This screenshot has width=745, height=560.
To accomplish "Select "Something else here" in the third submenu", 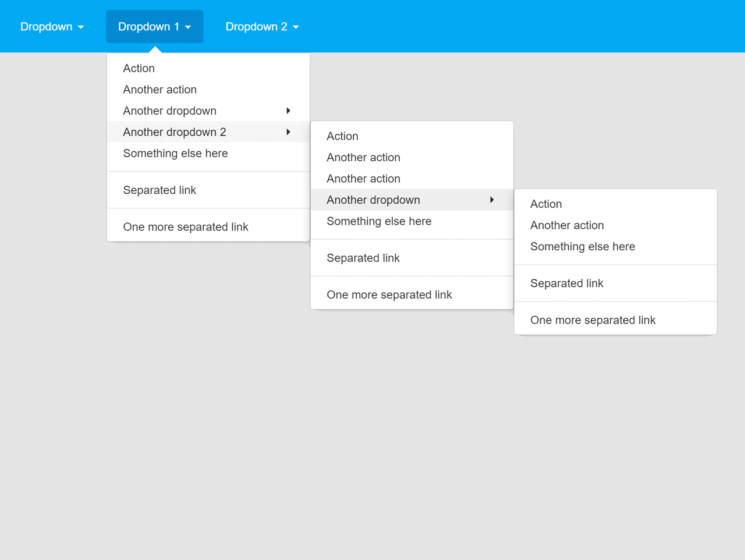I will (583, 246).
